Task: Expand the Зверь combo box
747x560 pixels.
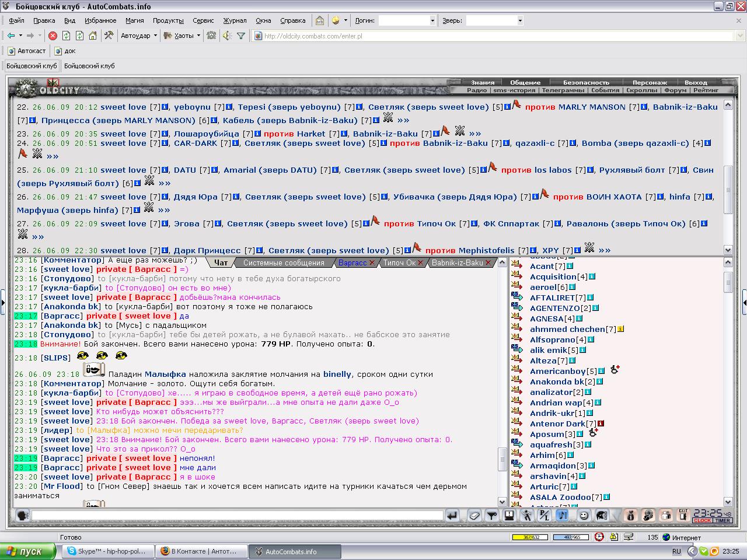Action: [x=520, y=20]
